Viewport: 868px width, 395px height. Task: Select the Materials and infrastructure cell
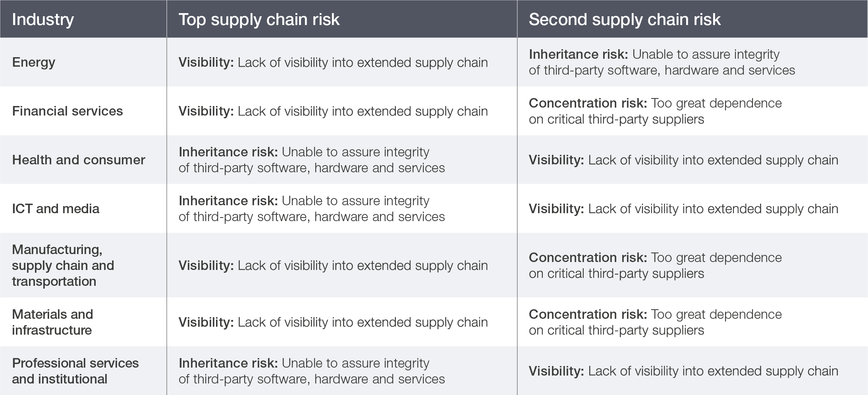click(x=52, y=322)
